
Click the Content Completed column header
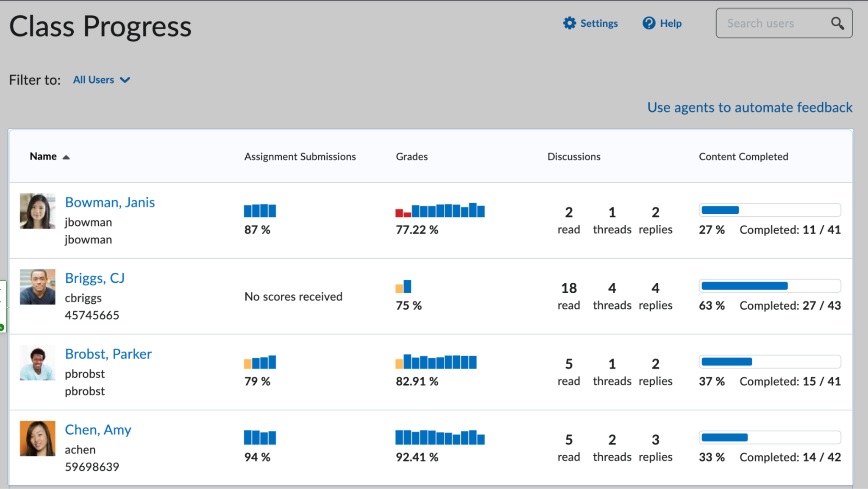[x=743, y=157]
